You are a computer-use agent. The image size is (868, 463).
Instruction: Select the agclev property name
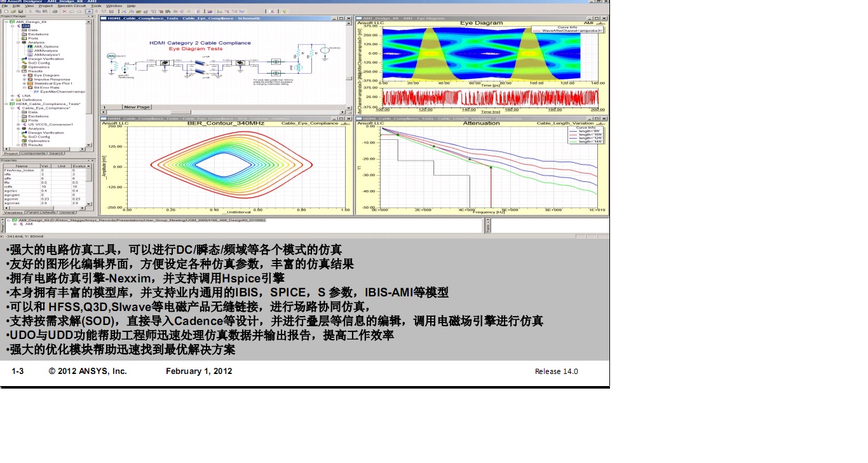(x=10, y=191)
